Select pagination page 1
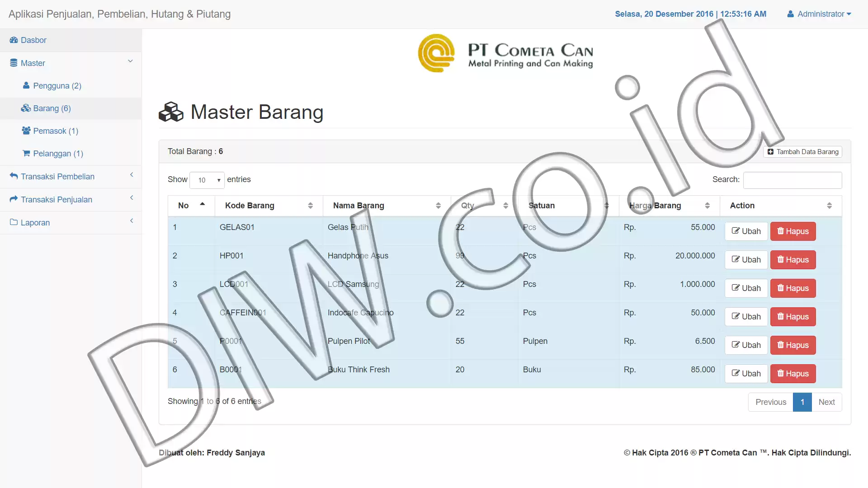 [802, 402]
